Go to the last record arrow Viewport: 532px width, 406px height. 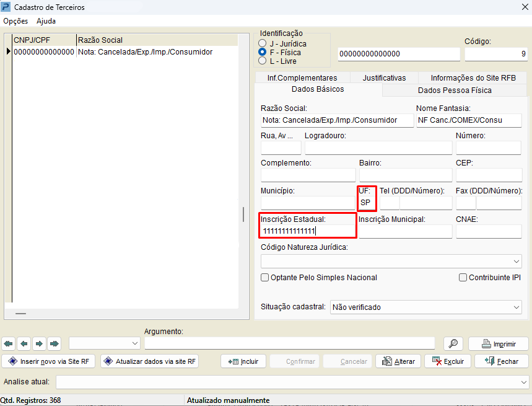point(55,343)
